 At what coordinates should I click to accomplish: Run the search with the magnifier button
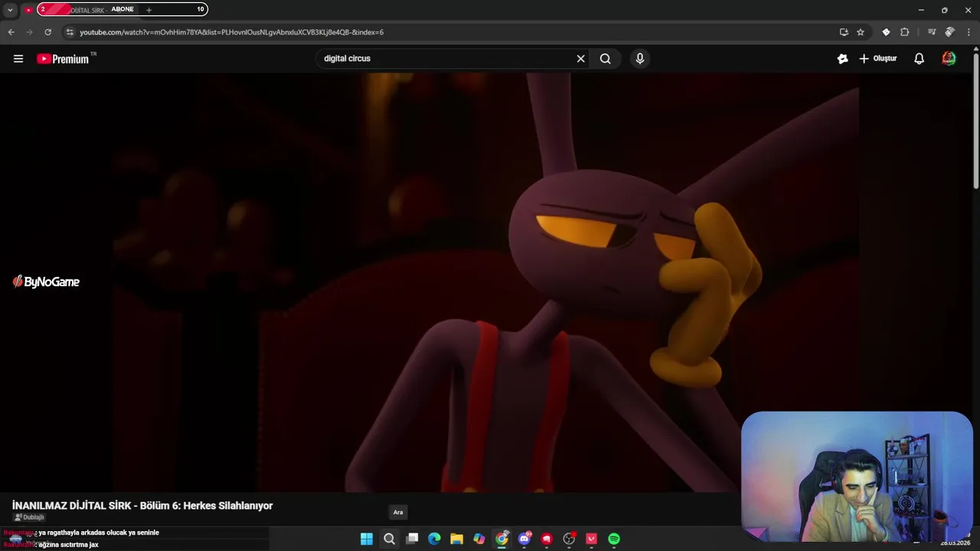(605, 58)
